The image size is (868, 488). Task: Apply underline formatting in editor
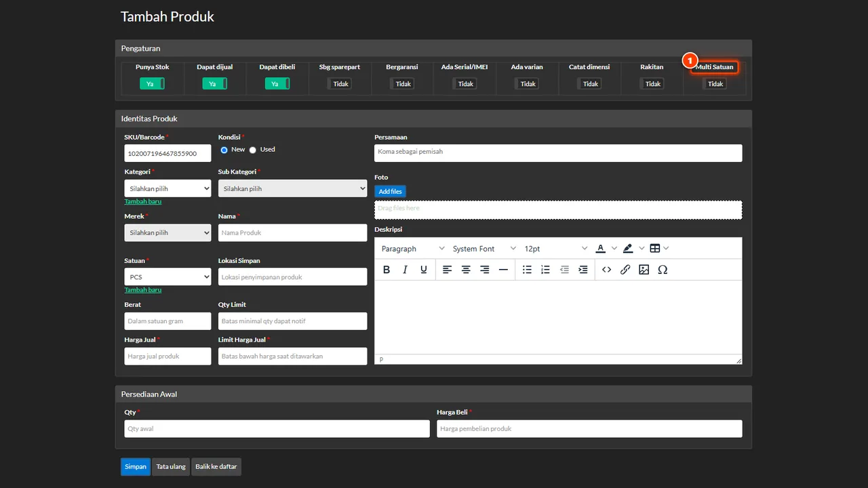(x=424, y=270)
